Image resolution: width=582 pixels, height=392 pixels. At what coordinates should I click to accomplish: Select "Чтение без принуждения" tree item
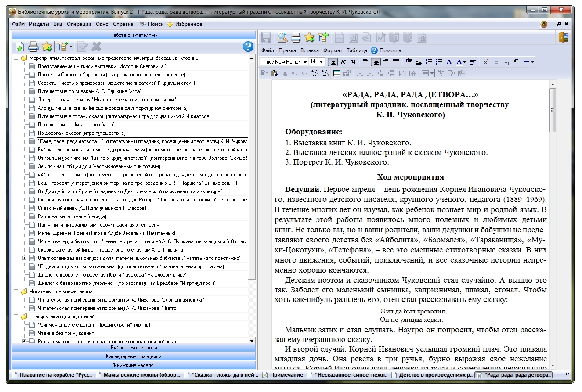coord(66,333)
